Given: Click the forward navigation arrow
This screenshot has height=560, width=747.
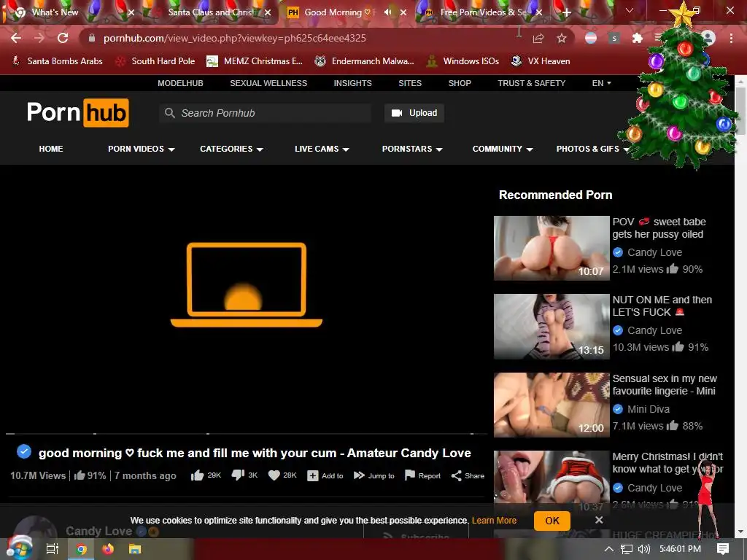Looking at the screenshot, I should pyautogui.click(x=39, y=38).
